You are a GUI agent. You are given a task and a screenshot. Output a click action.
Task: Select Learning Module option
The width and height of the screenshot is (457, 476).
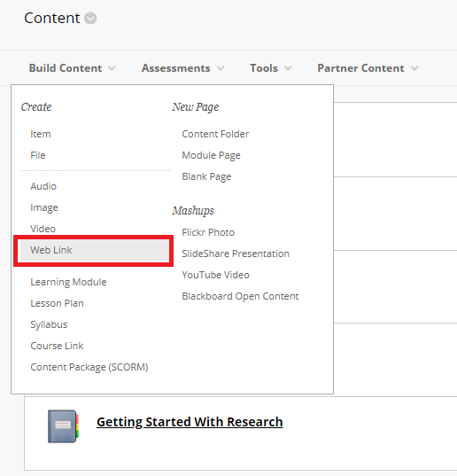68,283
